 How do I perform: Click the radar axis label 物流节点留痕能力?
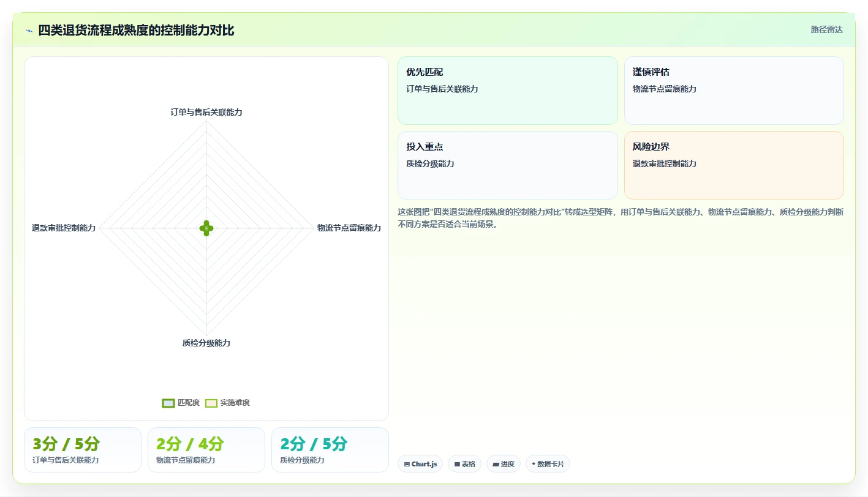(x=349, y=228)
